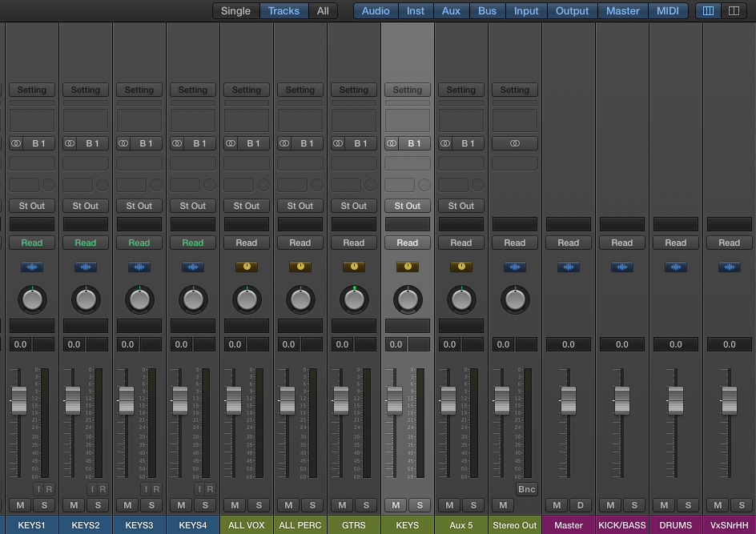Toggle input monitoring on KEYS4
The image size is (756, 534).
199,489
